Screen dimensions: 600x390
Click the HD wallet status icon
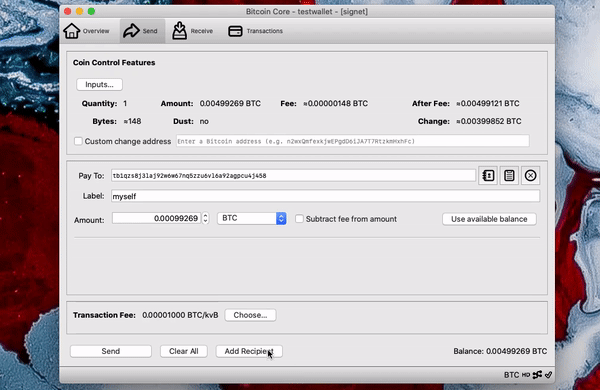coord(526,375)
